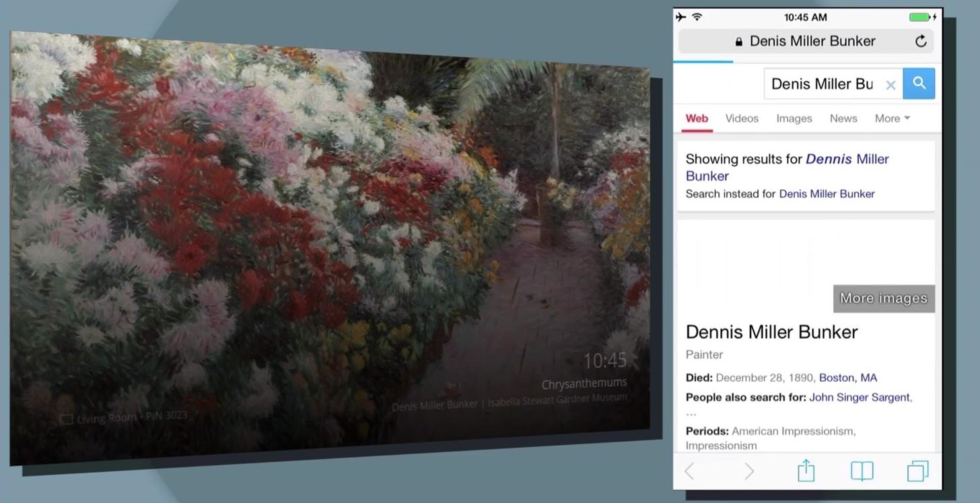
Task: Click the Chrysanthemums title on the TV screen
Action: coord(584,383)
